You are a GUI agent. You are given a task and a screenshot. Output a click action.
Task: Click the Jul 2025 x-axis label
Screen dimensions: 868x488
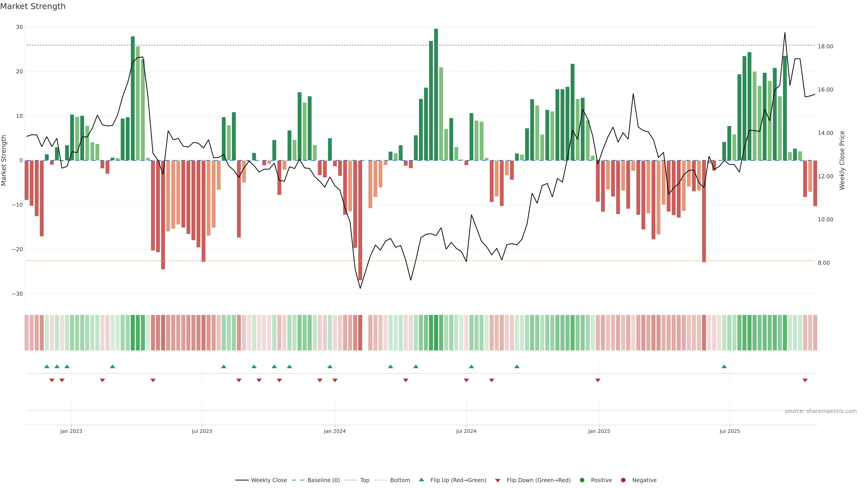click(x=729, y=431)
